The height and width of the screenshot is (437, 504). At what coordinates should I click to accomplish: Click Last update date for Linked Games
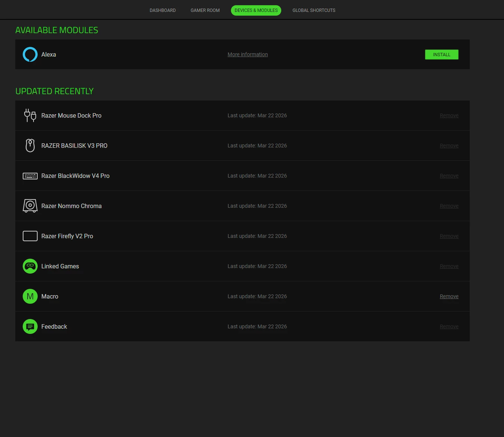click(x=257, y=266)
